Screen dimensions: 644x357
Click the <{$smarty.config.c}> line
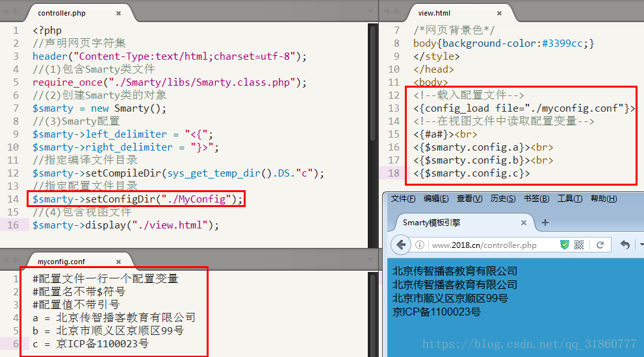coord(472,173)
